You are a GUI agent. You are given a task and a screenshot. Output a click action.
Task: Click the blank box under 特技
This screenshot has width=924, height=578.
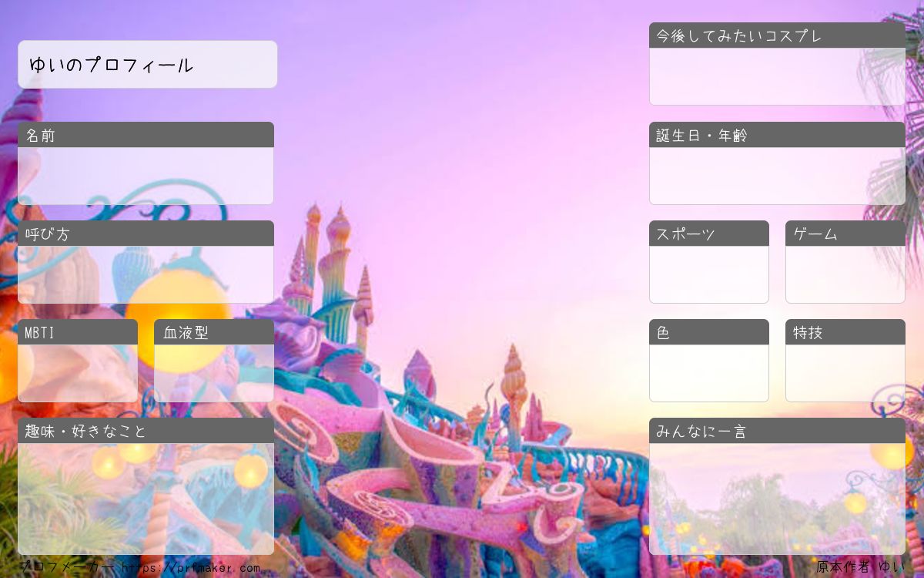click(x=845, y=373)
